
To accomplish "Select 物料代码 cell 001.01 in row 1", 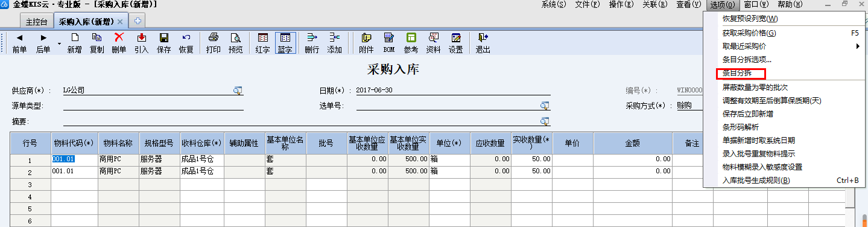I will tap(74, 159).
